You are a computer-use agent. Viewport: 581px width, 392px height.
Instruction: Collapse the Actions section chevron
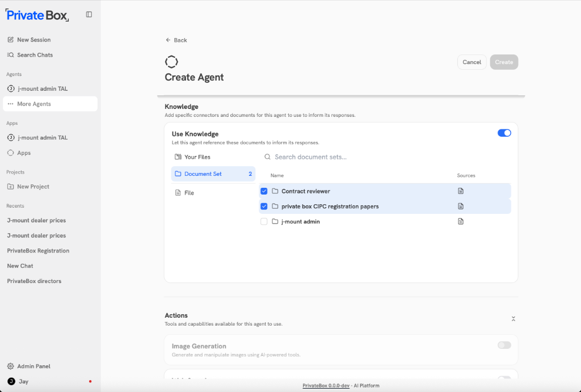[513, 319]
